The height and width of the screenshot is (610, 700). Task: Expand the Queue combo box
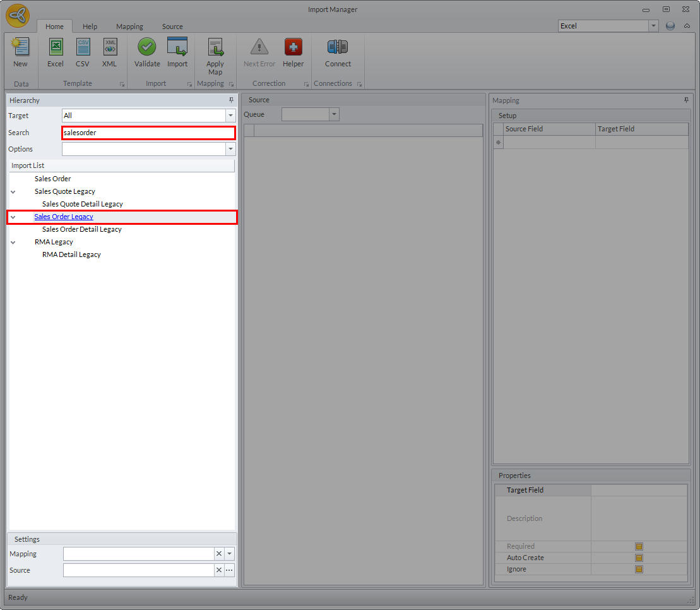tap(334, 114)
